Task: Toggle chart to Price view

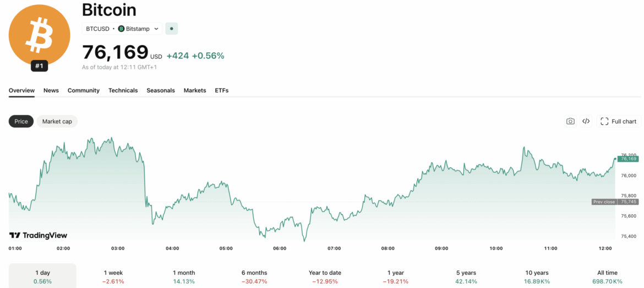Action: tap(21, 121)
